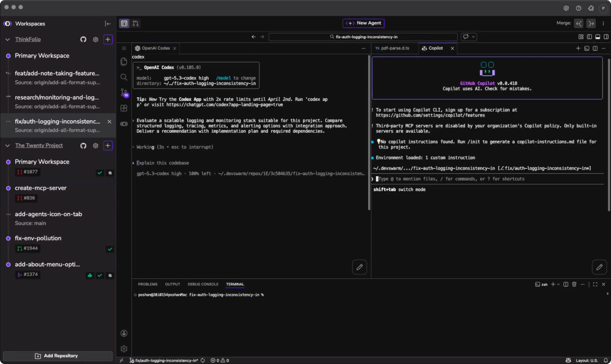Open the Extensions view

(124, 108)
